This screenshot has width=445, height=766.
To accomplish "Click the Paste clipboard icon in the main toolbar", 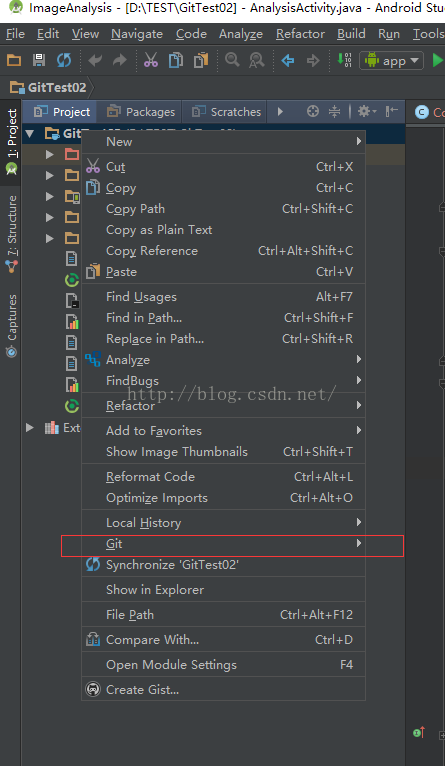I will point(201,60).
